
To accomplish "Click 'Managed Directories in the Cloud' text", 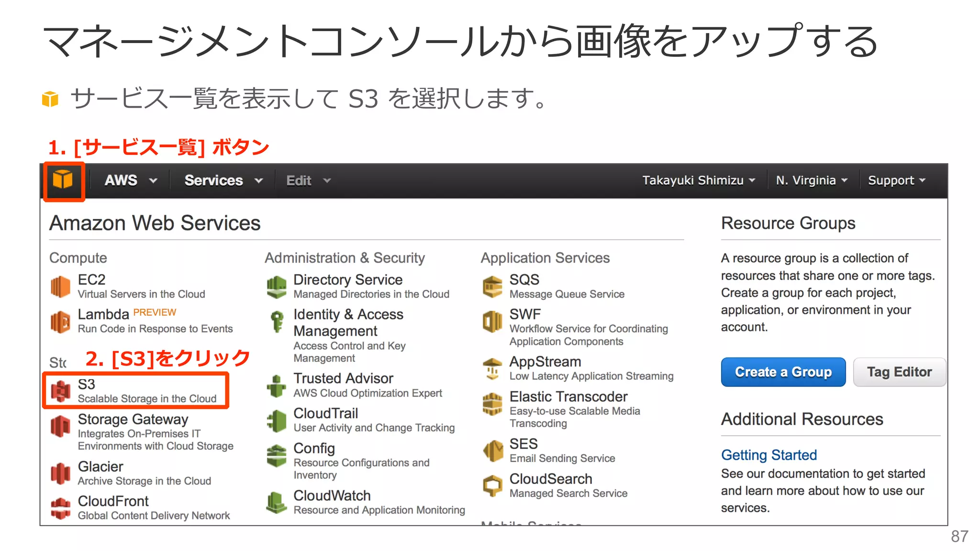I will coord(371,294).
